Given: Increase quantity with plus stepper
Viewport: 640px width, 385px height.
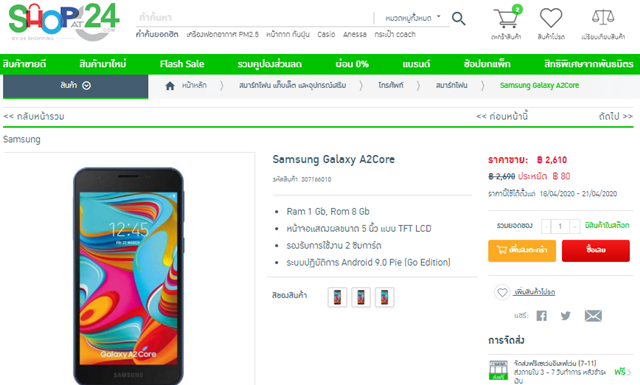Looking at the screenshot, I should 575,226.
